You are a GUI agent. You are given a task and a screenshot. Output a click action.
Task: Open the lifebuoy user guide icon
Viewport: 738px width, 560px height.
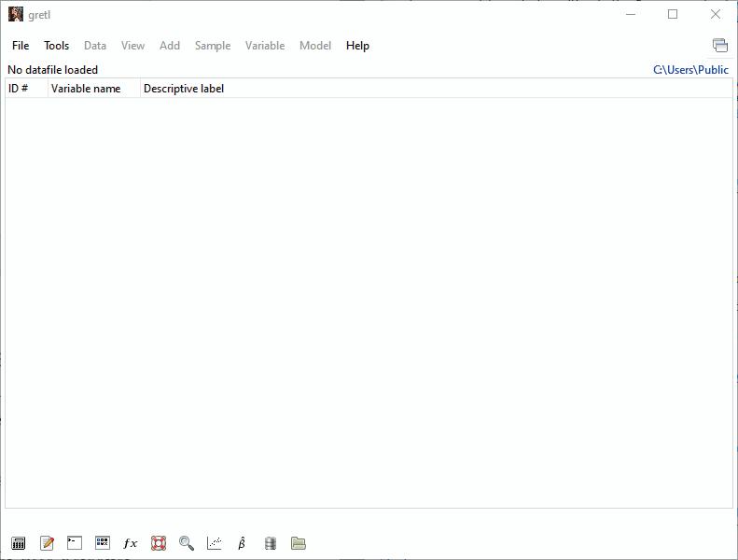159,543
